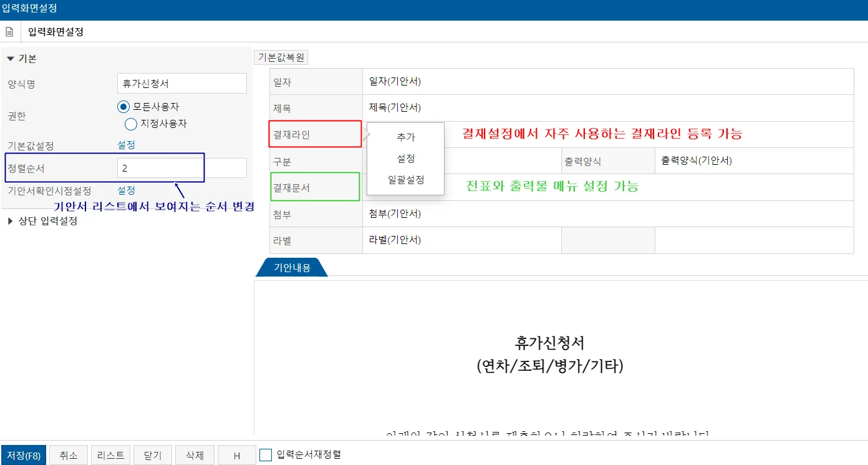This screenshot has width=868, height=465.
Task: Expand the 상단 입력설정 section
Action: tap(11, 221)
